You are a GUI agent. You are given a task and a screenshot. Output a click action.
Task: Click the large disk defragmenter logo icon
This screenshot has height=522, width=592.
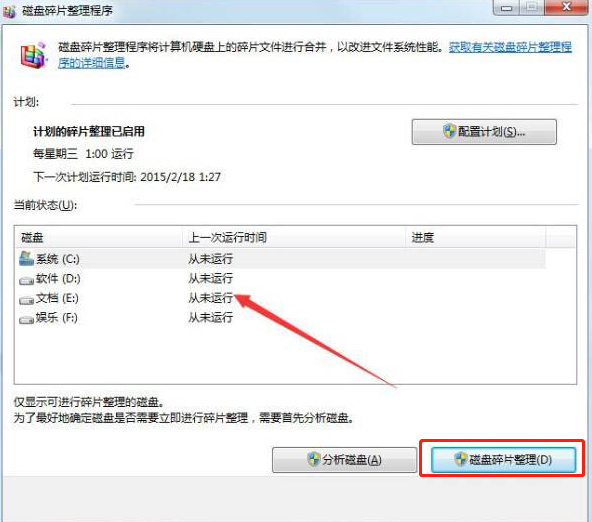34,56
